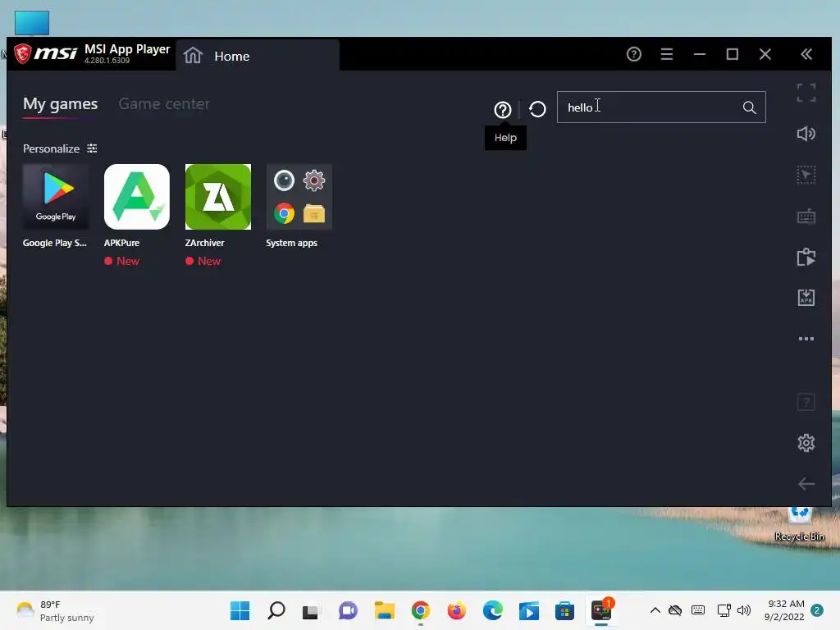
Task: Click the back arrow in the sidebar
Action: tap(806, 484)
